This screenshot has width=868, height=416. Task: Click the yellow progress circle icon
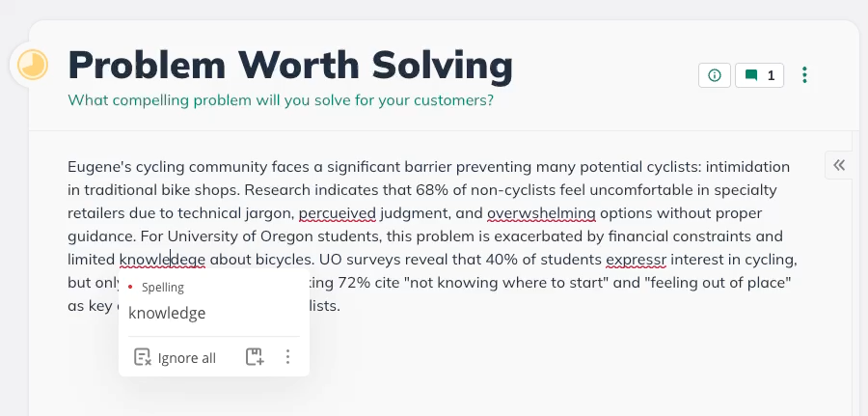coord(34,65)
